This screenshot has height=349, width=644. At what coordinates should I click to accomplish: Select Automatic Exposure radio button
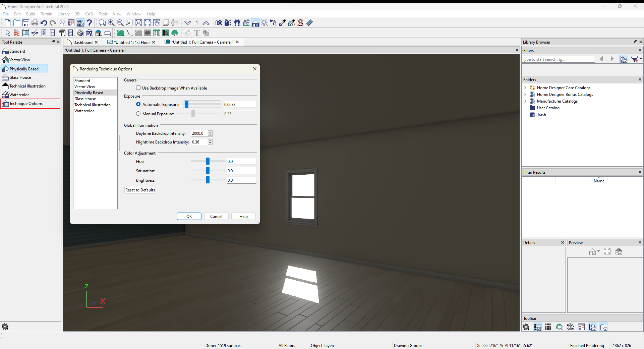coord(138,104)
